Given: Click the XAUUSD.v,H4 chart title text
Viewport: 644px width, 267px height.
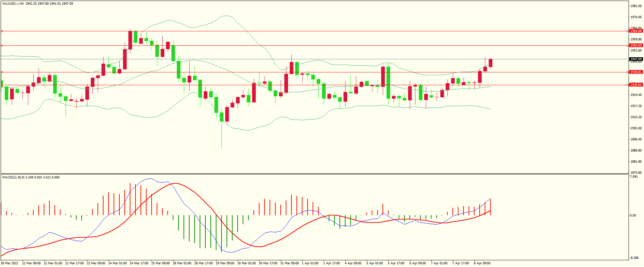Looking at the screenshot, I should click(13, 4).
